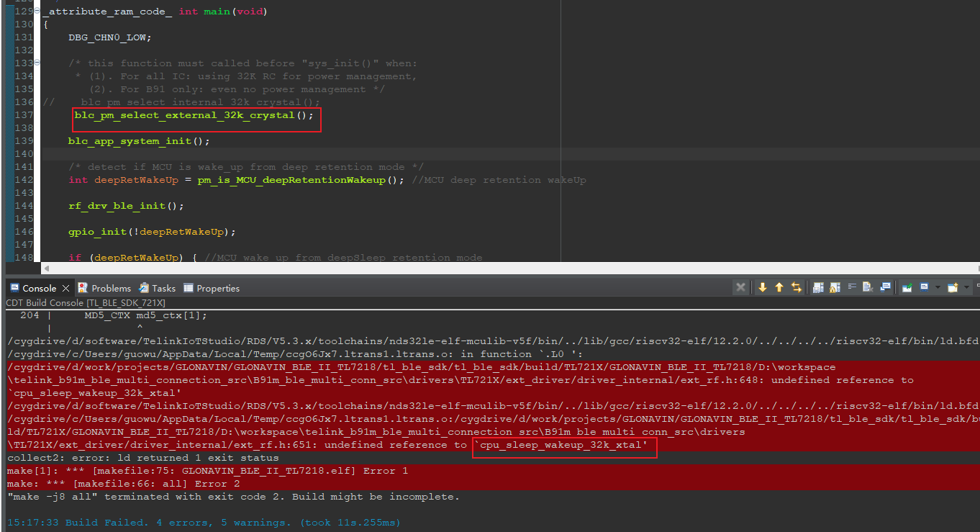Open the Open Console dropdown arrow
Viewport: 980px width, 532px height.
[x=966, y=288]
